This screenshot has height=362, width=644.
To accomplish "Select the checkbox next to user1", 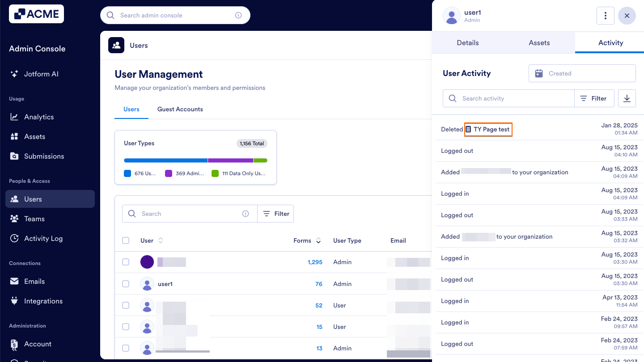I will 126,283.
